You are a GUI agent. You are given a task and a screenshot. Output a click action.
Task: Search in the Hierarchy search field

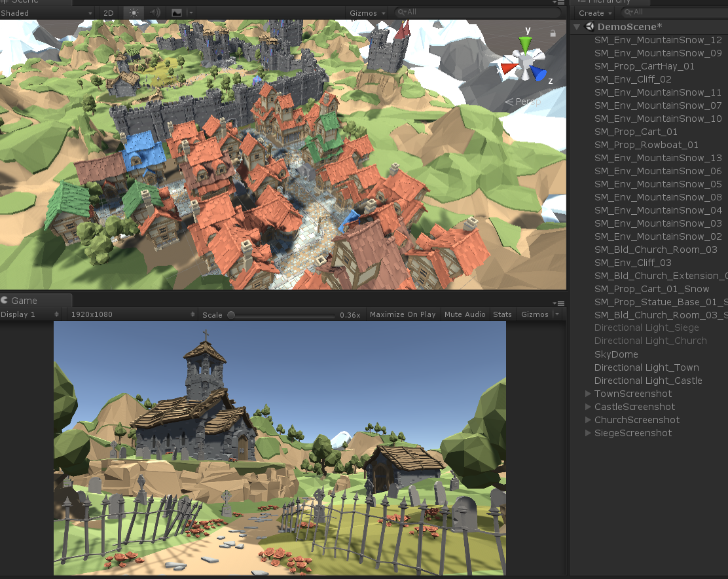coord(674,12)
